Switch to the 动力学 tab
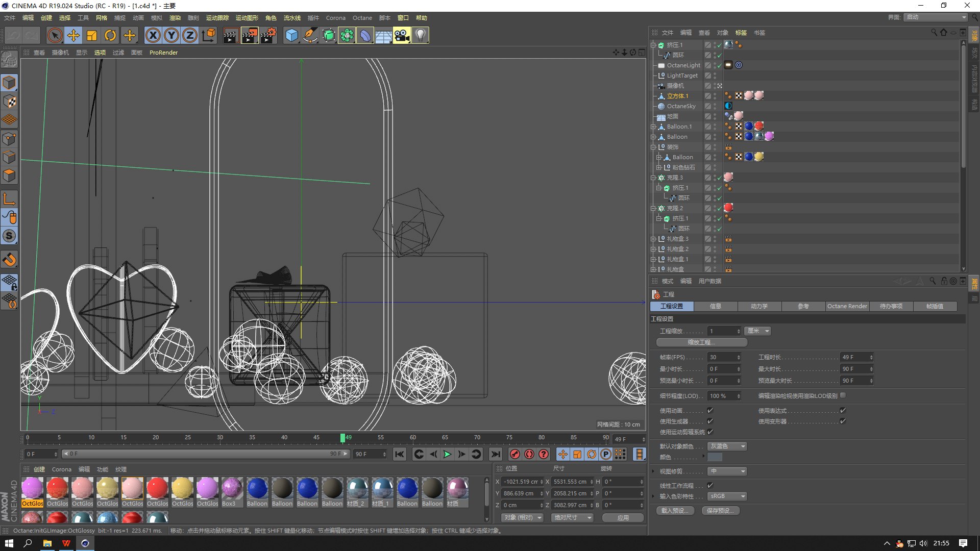The height and width of the screenshot is (551, 980). [759, 306]
